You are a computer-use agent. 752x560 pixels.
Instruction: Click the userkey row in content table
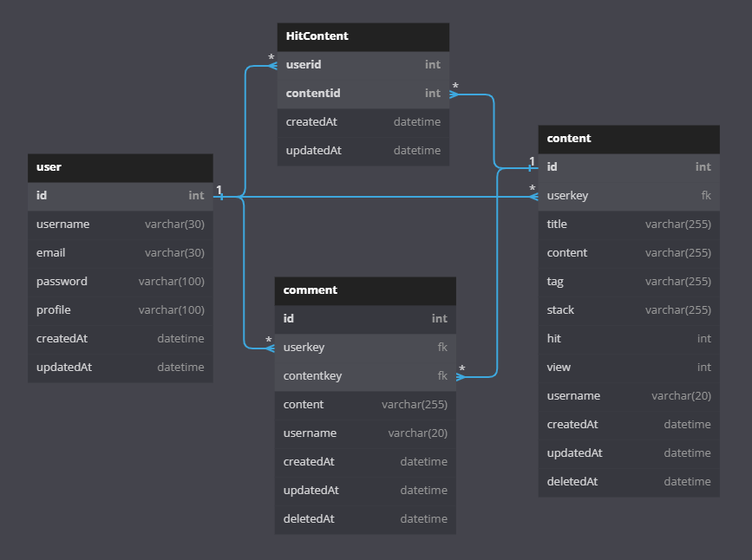[628, 196]
